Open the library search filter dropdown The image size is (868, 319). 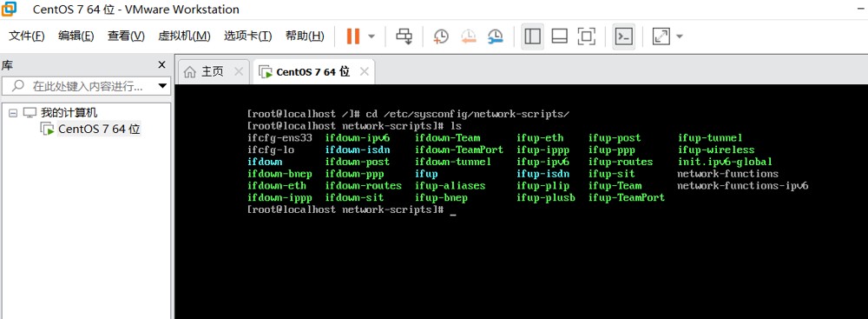tap(162, 86)
